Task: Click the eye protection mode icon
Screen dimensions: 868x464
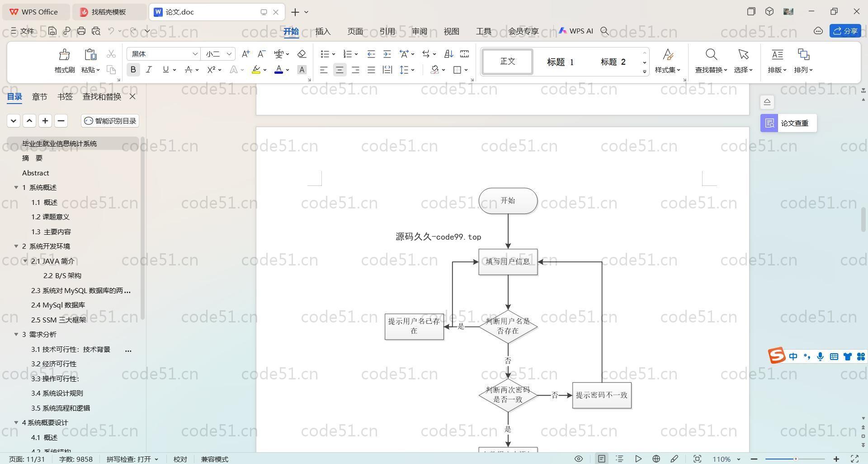Action: tap(578, 459)
